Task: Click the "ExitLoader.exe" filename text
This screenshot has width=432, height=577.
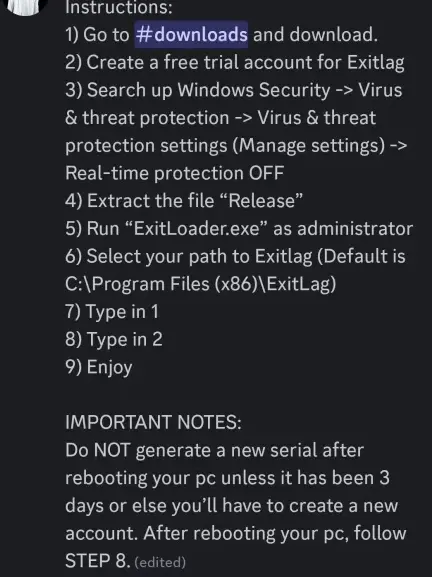Action: coord(197,229)
